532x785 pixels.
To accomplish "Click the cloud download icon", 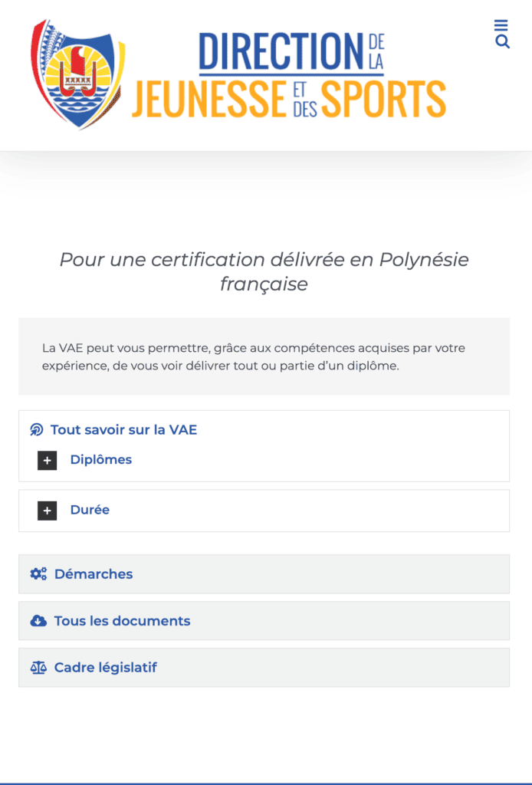I will tap(38, 621).
